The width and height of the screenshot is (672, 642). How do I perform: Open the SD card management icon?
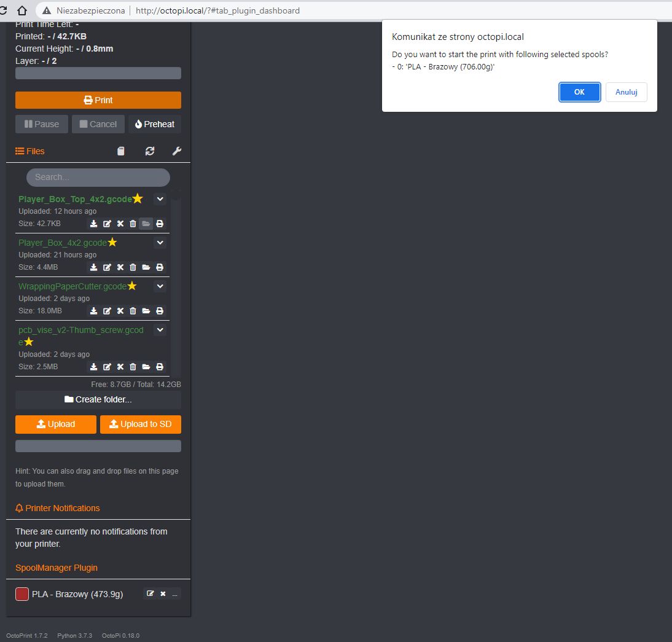(120, 151)
